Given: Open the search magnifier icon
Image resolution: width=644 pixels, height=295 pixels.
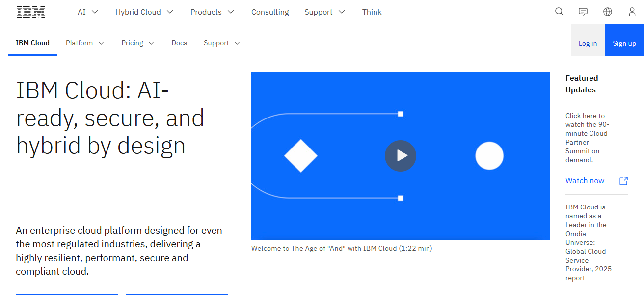Looking at the screenshot, I should click(x=559, y=12).
